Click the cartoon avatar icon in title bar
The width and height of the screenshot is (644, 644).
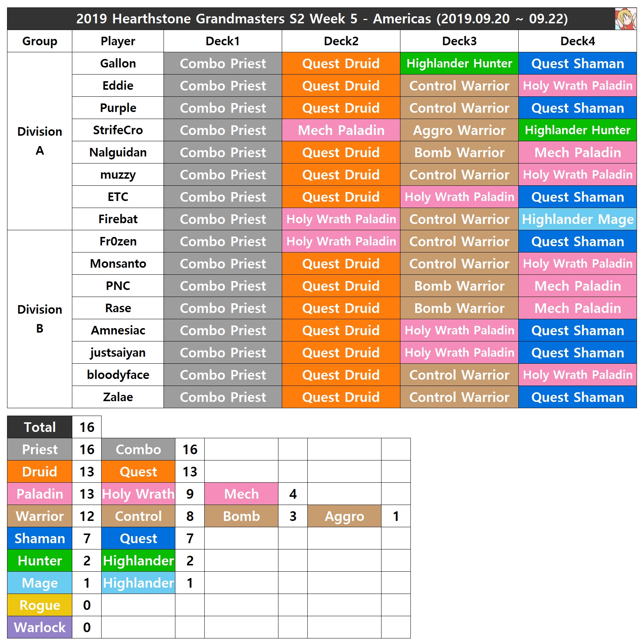[625, 19]
